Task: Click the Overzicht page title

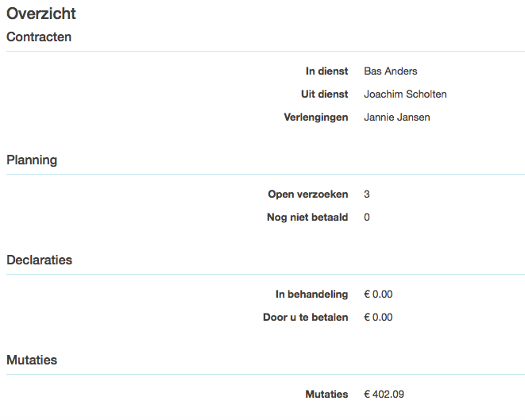Action: coord(41,13)
